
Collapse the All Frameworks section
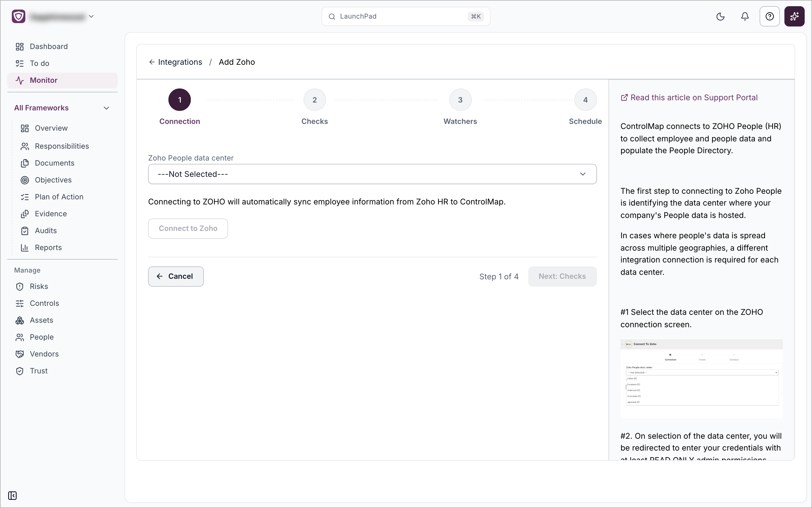(106, 108)
